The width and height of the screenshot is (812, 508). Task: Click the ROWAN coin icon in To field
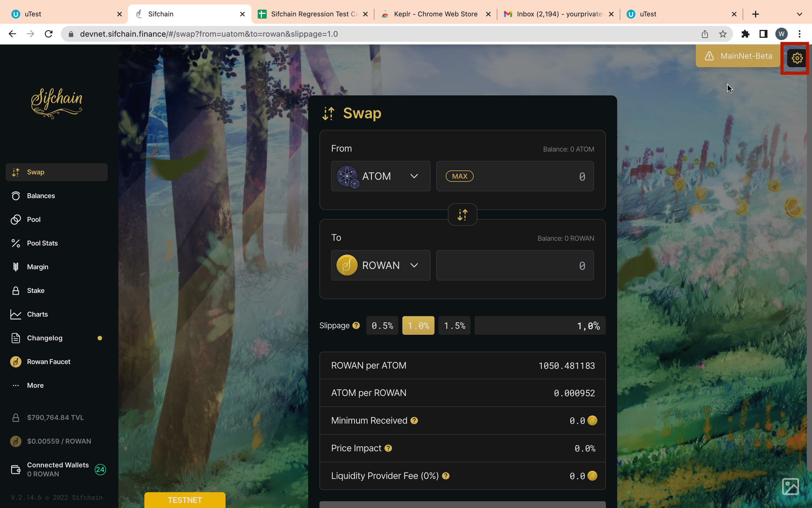click(x=347, y=265)
